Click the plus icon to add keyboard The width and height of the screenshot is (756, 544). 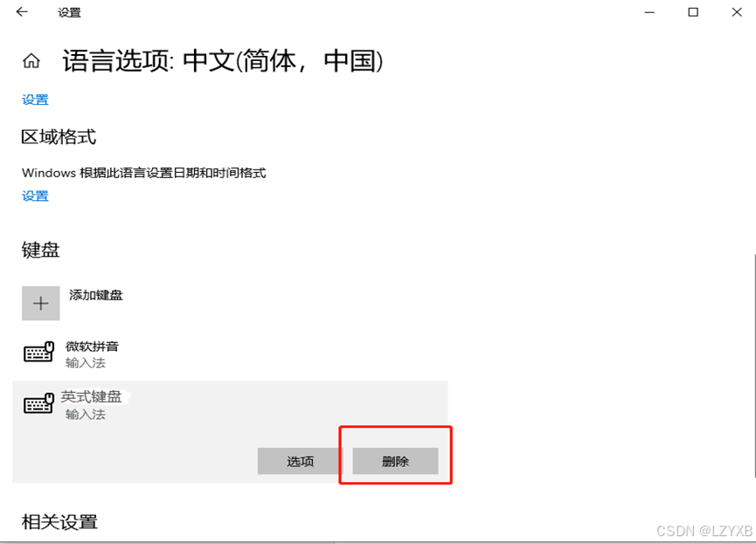tap(41, 303)
